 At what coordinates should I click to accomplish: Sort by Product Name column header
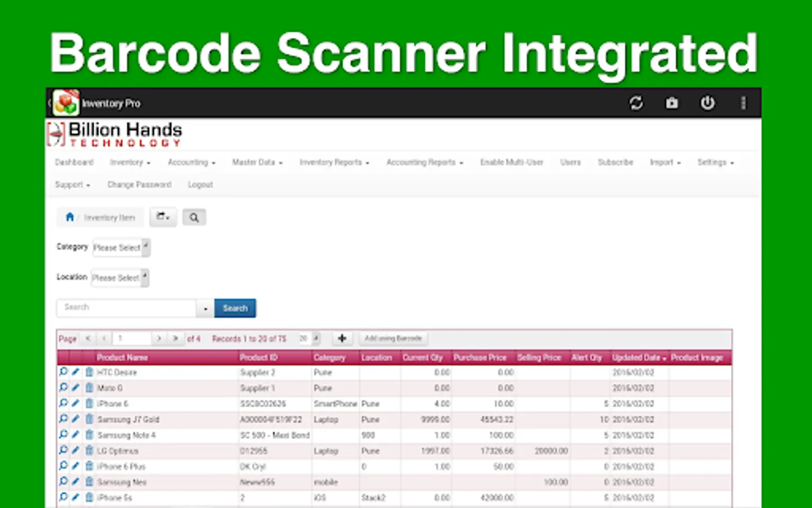(x=122, y=357)
